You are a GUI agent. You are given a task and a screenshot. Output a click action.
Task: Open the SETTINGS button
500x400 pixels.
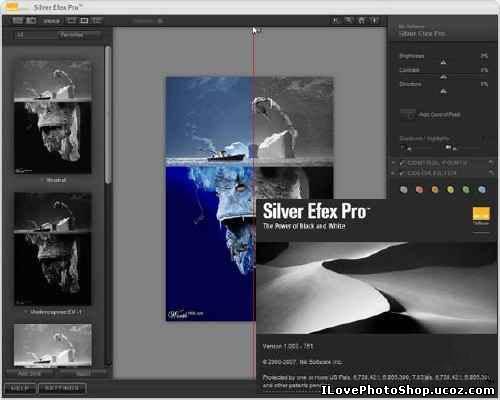click(62, 388)
